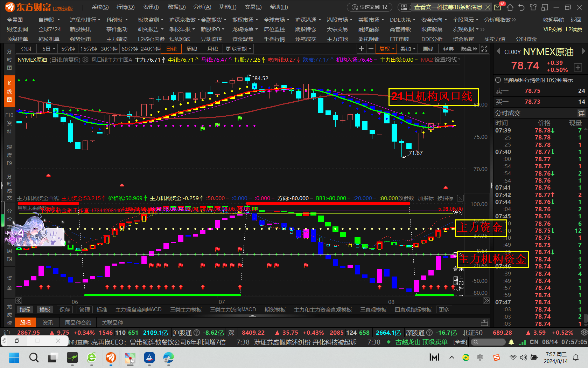Screen dimensions: 588x368
Task: Jump chart timeline to earliest left
Action: 19,300
